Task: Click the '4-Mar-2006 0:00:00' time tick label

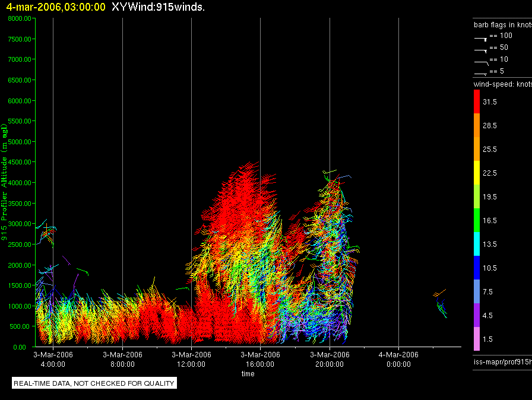Action: point(398,359)
